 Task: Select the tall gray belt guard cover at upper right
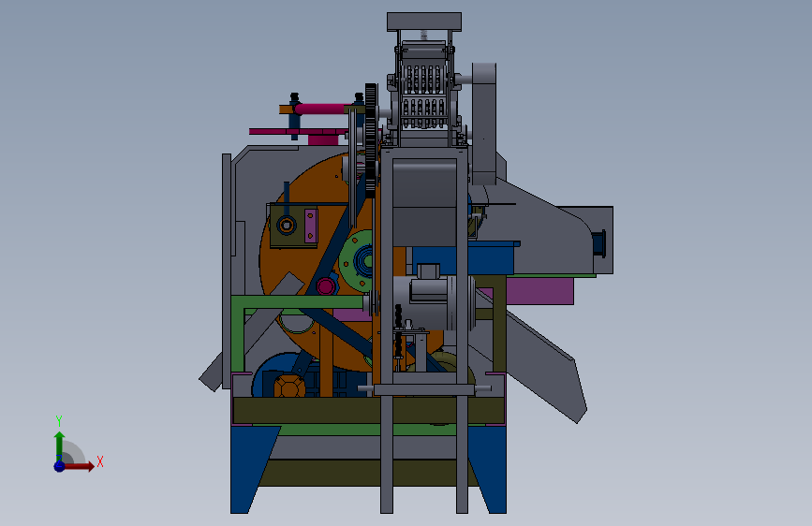click(x=484, y=124)
